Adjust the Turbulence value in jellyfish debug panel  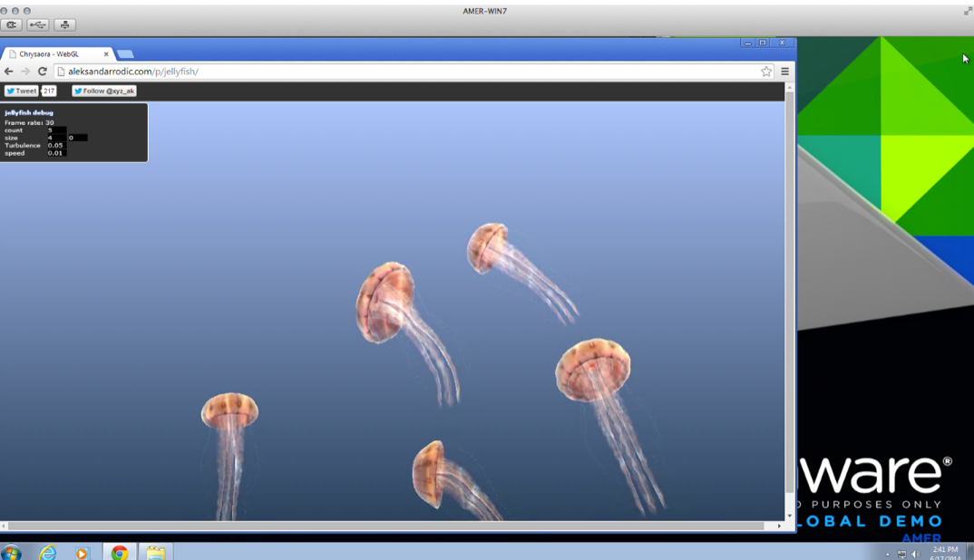pos(57,145)
